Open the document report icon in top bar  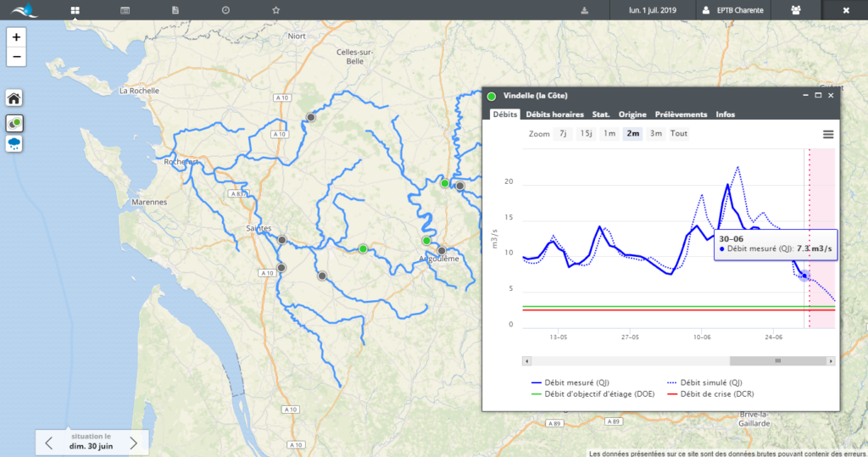[175, 10]
